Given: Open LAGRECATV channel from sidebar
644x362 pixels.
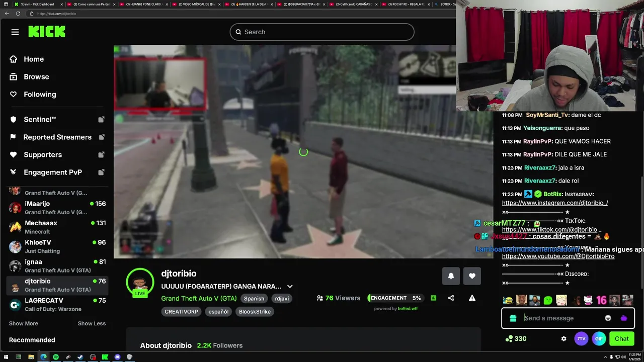Looking at the screenshot, I should tap(57, 304).
